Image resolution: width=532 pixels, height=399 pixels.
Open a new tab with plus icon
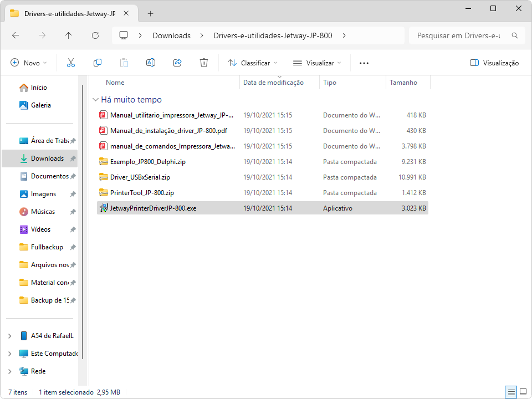(x=151, y=13)
